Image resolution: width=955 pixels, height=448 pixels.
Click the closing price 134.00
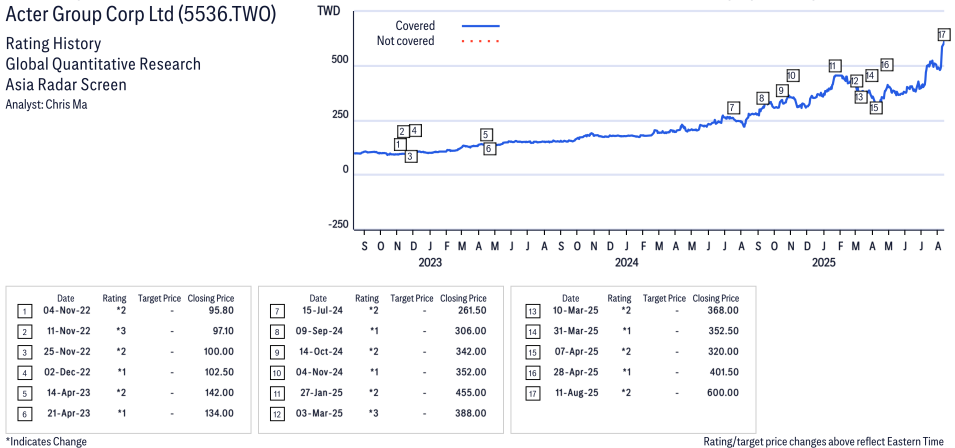pyautogui.click(x=219, y=414)
